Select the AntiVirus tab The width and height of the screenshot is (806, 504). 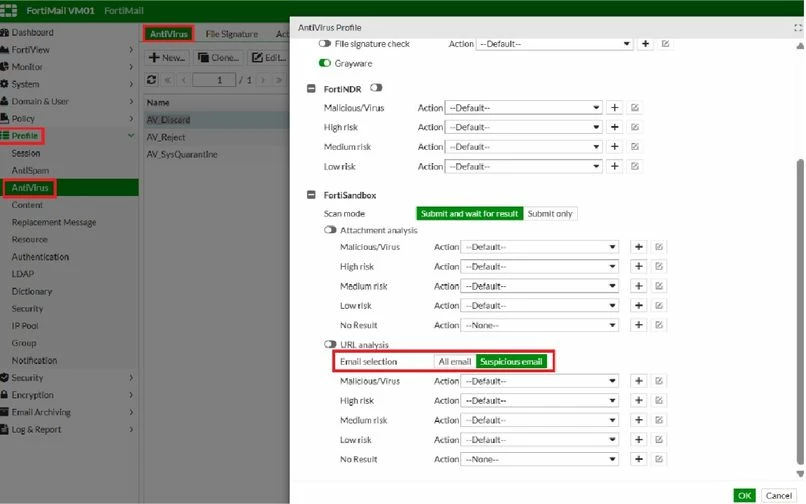pyautogui.click(x=169, y=34)
